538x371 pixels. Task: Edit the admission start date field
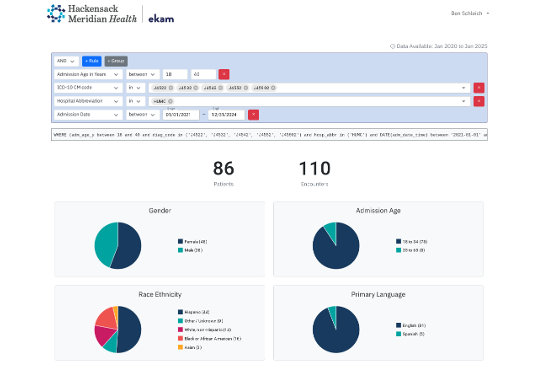[181, 115]
